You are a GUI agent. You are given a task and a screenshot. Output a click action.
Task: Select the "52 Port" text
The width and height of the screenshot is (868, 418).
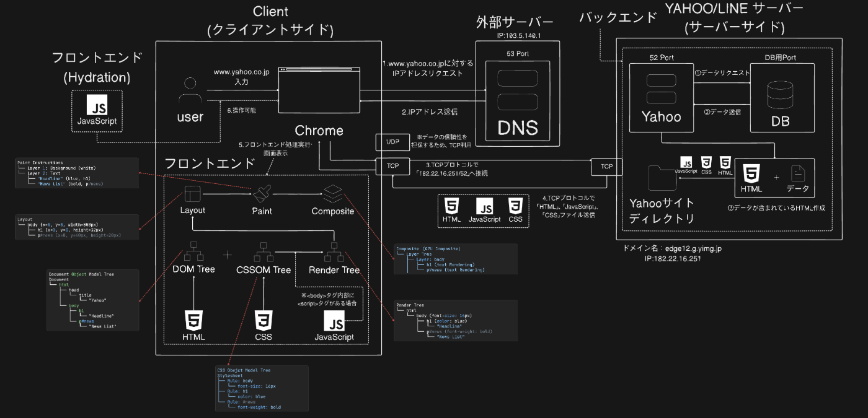[x=661, y=58]
